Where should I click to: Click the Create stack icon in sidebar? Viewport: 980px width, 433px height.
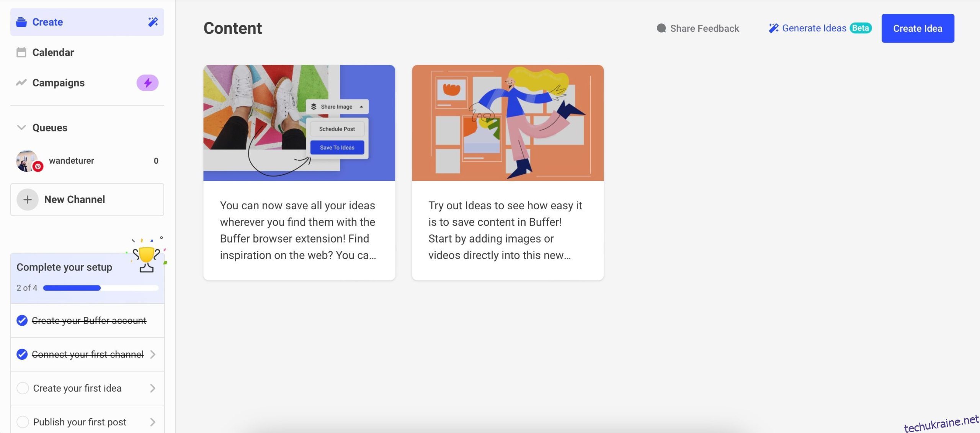tap(21, 22)
